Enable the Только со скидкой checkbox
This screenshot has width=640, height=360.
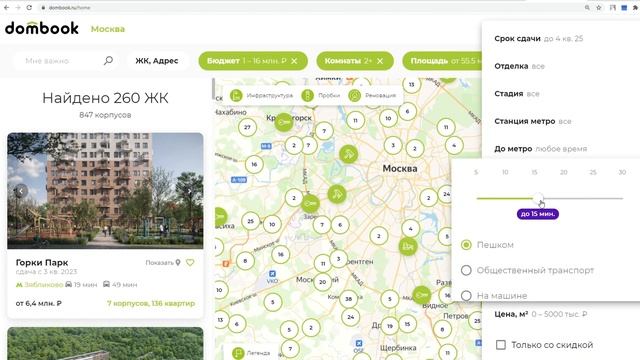[501, 345]
